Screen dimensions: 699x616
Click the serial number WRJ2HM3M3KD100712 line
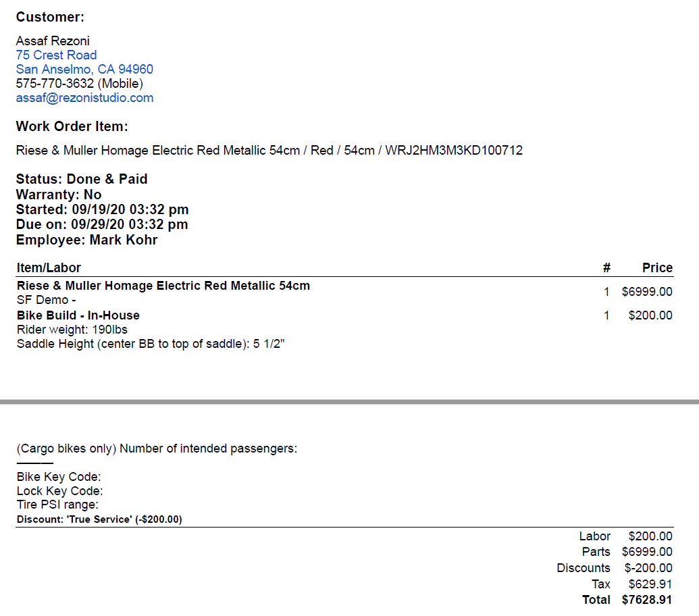(454, 151)
